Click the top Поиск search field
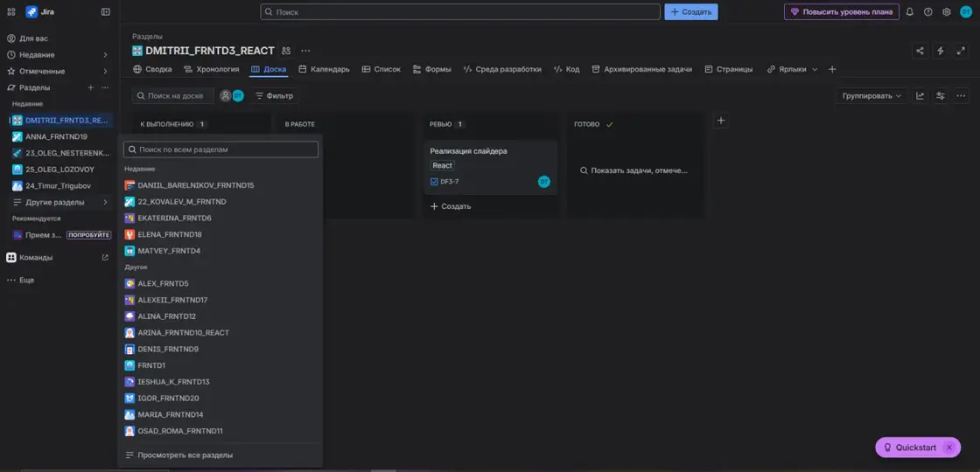 coord(460,12)
